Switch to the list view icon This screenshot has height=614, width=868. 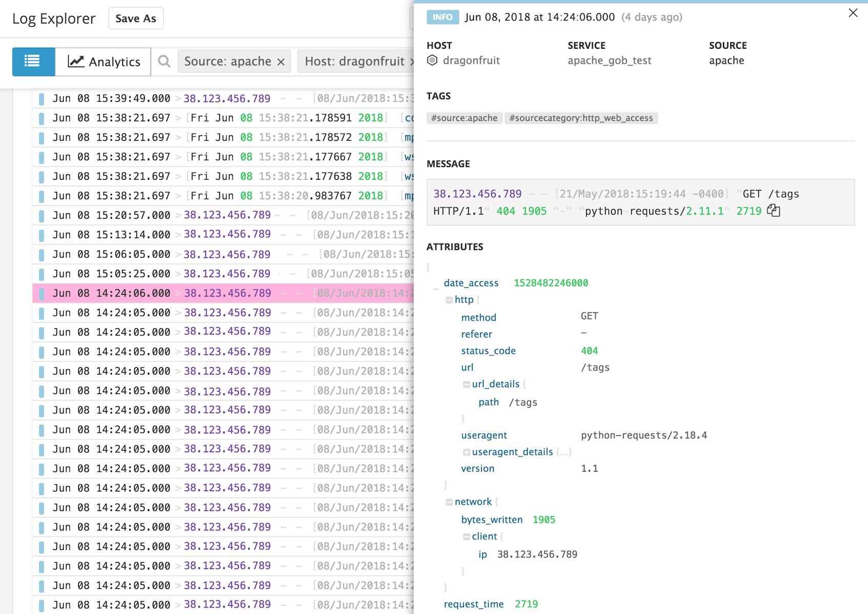33,61
